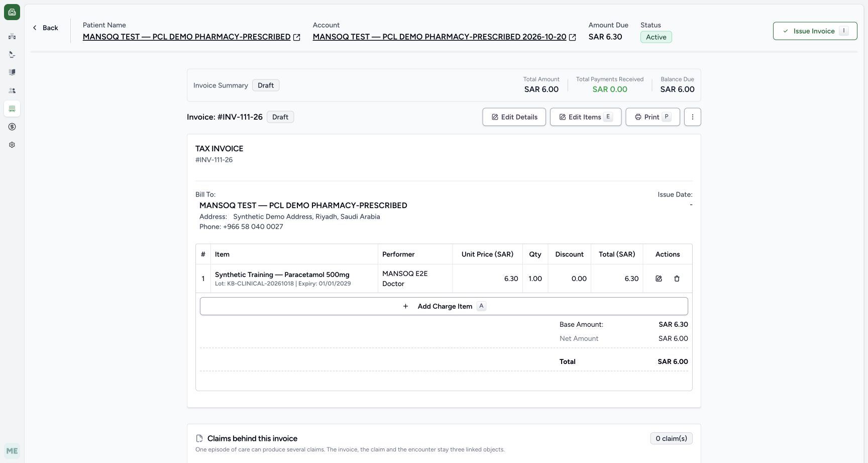Click the Net Amount SAR 6.00 value
The height and width of the screenshot is (463, 868).
(x=673, y=338)
